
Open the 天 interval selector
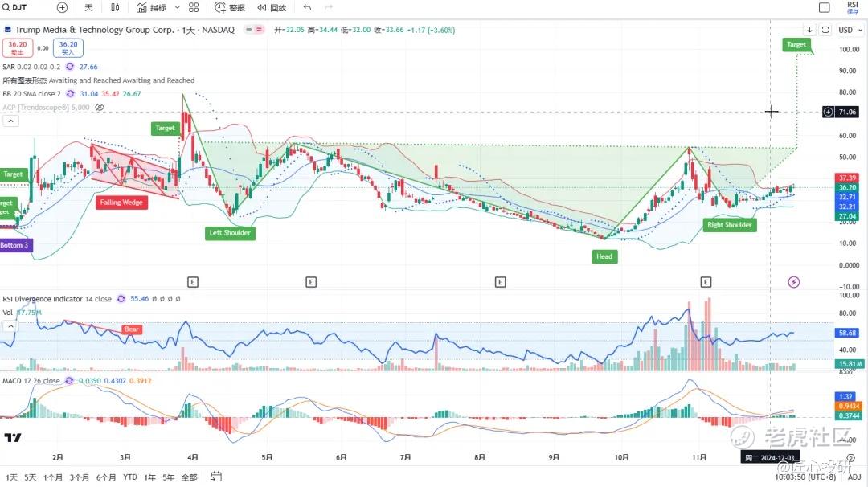coord(88,7)
